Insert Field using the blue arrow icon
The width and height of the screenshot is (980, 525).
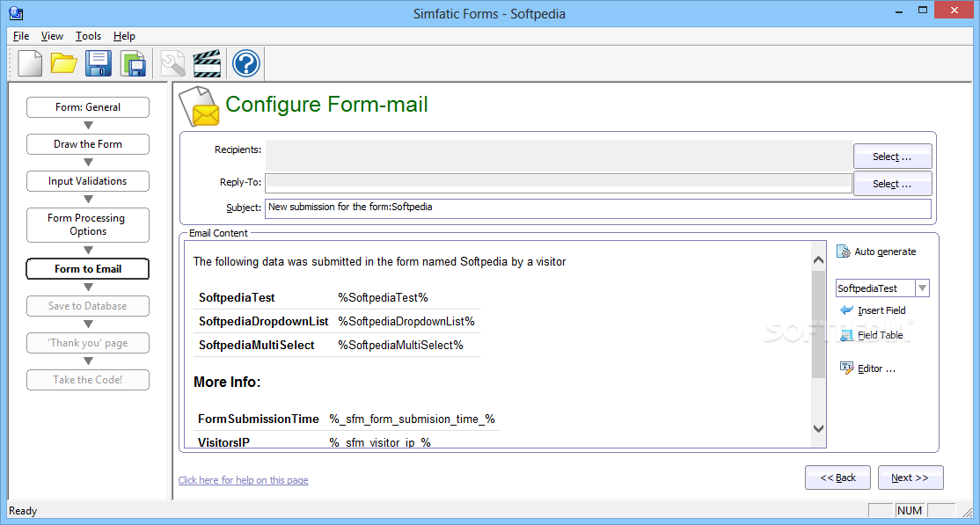click(846, 310)
